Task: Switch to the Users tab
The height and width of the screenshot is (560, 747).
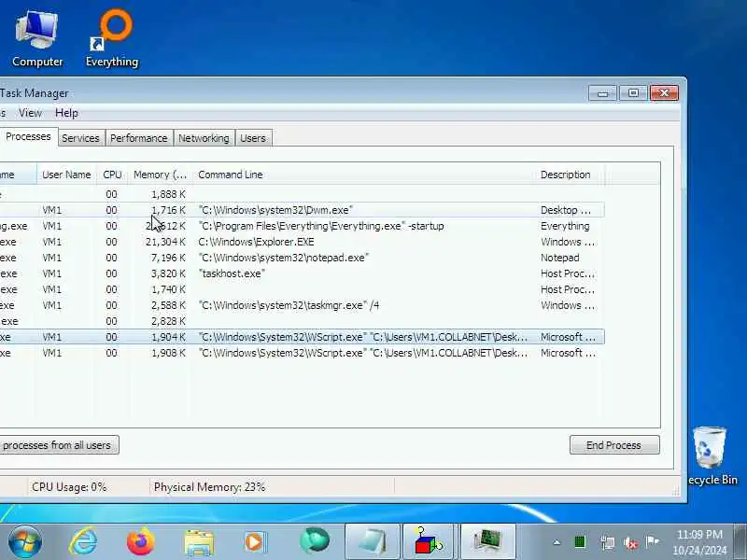Action: click(253, 138)
